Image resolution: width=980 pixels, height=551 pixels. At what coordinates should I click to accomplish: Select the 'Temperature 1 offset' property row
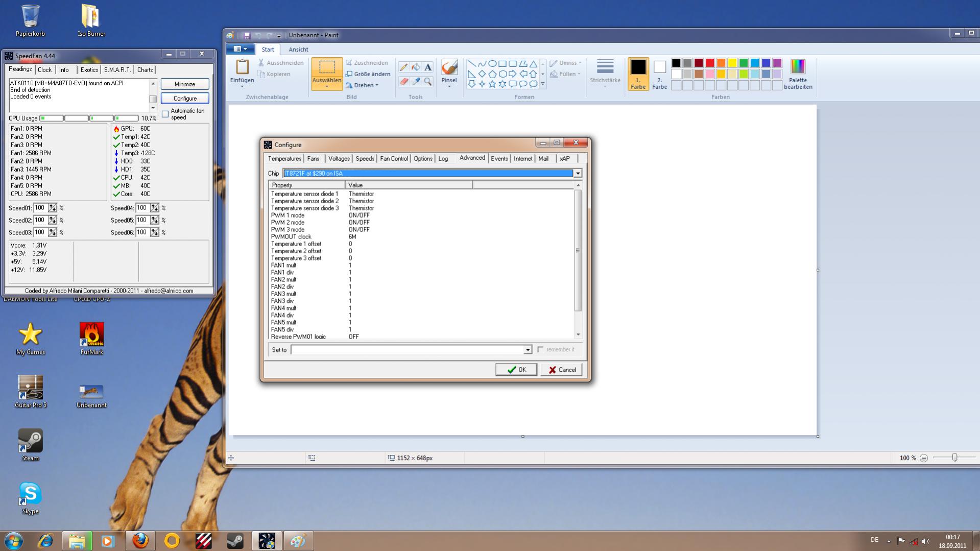pyautogui.click(x=421, y=244)
